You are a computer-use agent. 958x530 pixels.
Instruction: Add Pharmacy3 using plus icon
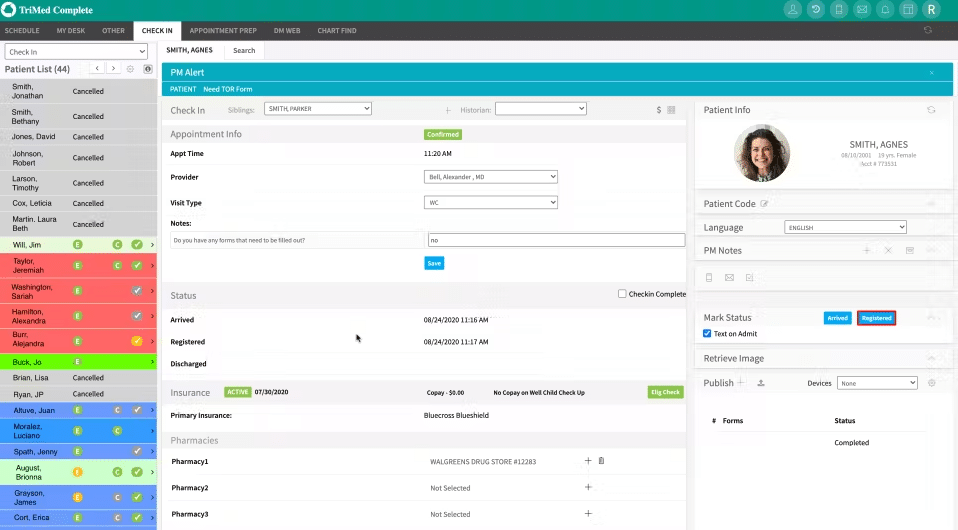pos(588,513)
